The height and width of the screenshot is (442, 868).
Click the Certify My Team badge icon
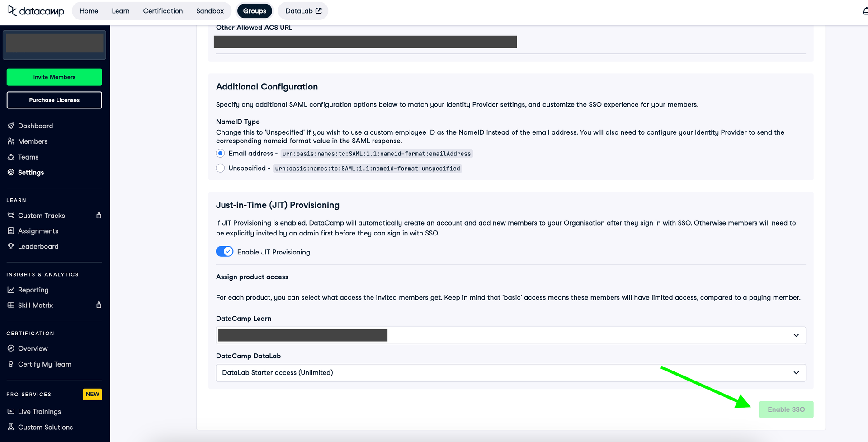11,364
